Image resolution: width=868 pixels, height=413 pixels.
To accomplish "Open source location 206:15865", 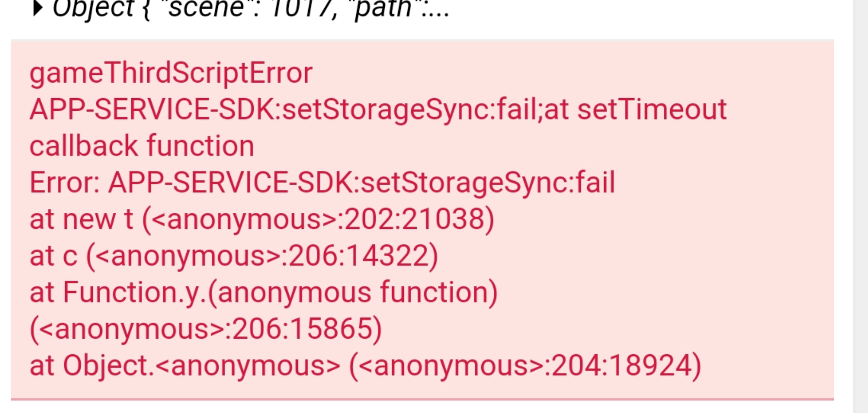I will 301,329.
